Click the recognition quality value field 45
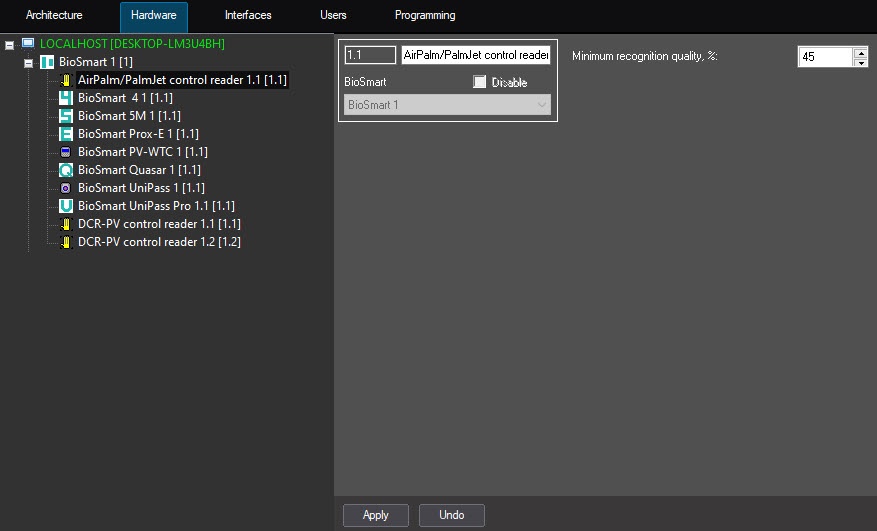 (x=826, y=57)
